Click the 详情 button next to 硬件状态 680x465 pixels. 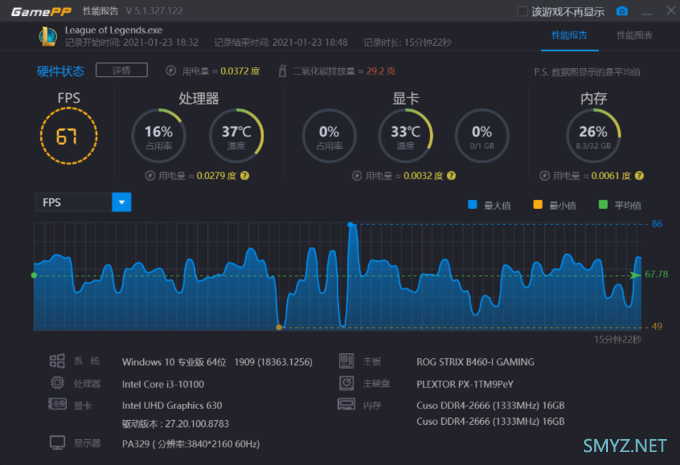121,70
